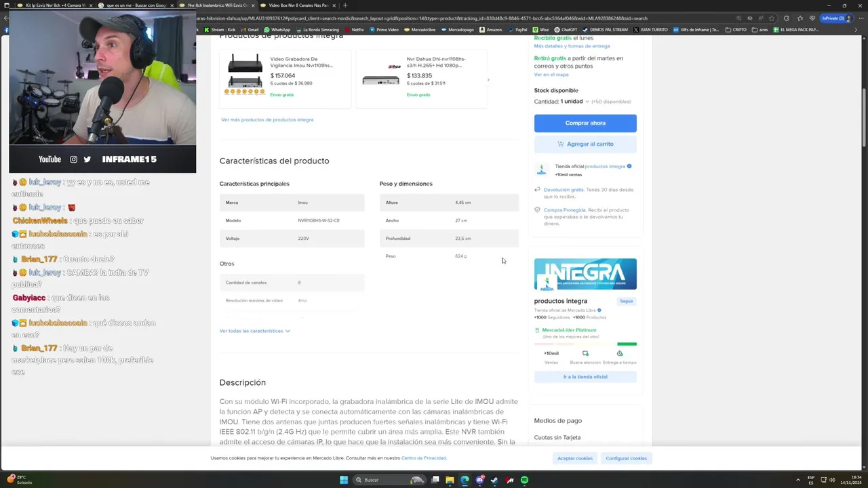Viewport: 868px width, 488px height.
Task: Switch to the 'que es un nvr' Google tab
Action: click(134, 5)
